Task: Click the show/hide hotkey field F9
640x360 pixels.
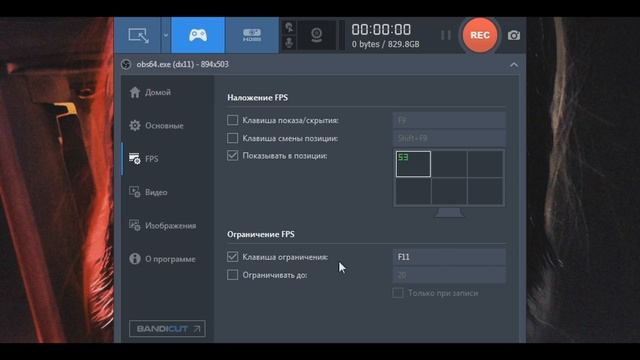Action: point(449,120)
